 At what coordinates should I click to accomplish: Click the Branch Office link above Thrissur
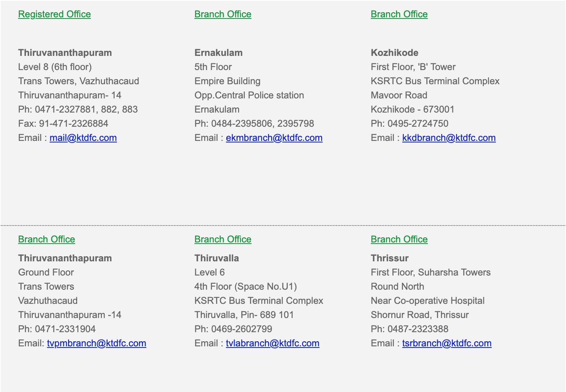[x=399, y=239]
